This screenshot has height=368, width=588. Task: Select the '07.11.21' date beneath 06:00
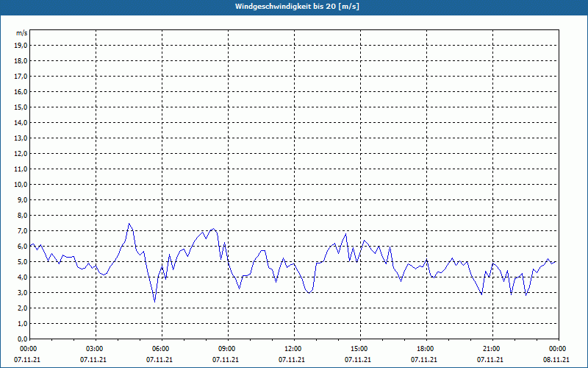159,360
